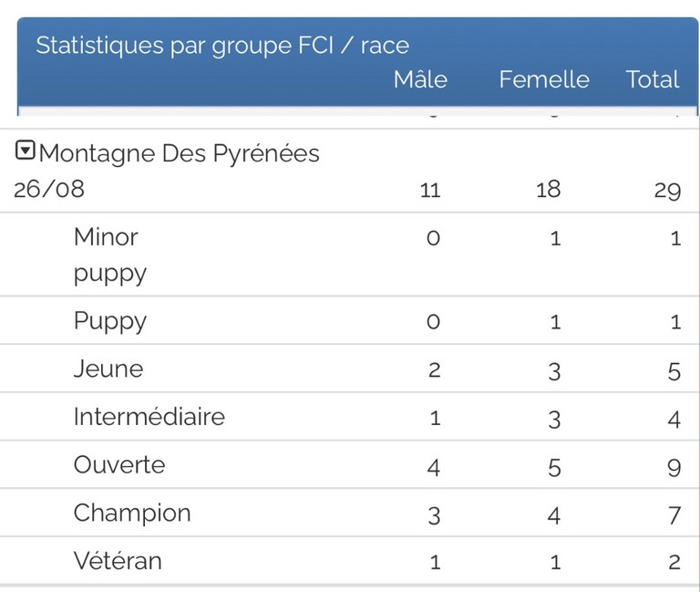Click the breed total value 29
The image size is (700, 592).
(667, 190)
